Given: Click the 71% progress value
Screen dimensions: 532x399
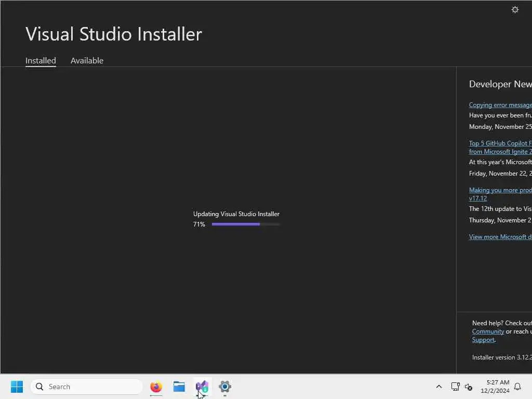Looking at the screenshot, I should (199, 224).
